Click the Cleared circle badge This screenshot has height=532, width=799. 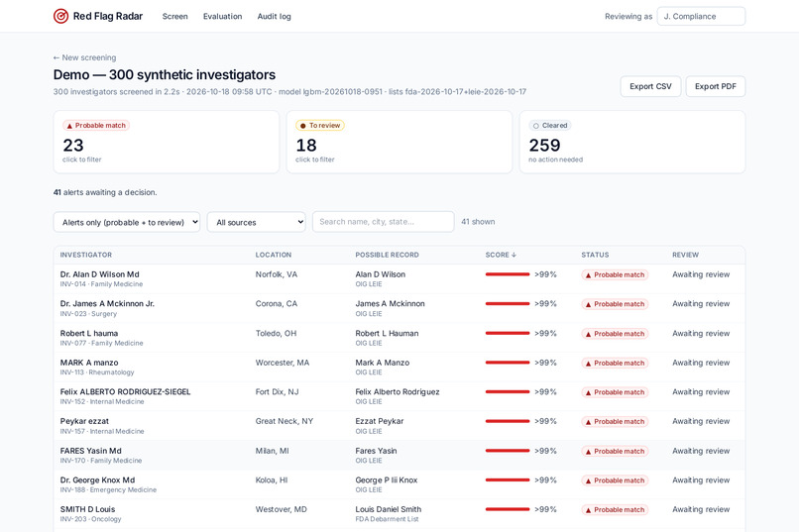click(x=550, y=125)
